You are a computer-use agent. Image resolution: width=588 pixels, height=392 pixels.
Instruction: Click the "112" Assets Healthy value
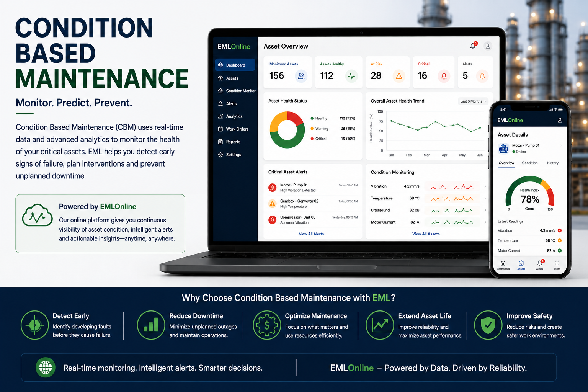tap(327, 76)
